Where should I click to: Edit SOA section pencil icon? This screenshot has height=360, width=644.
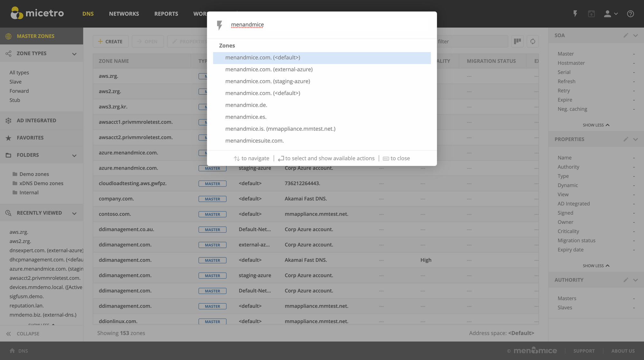(626, 35)
